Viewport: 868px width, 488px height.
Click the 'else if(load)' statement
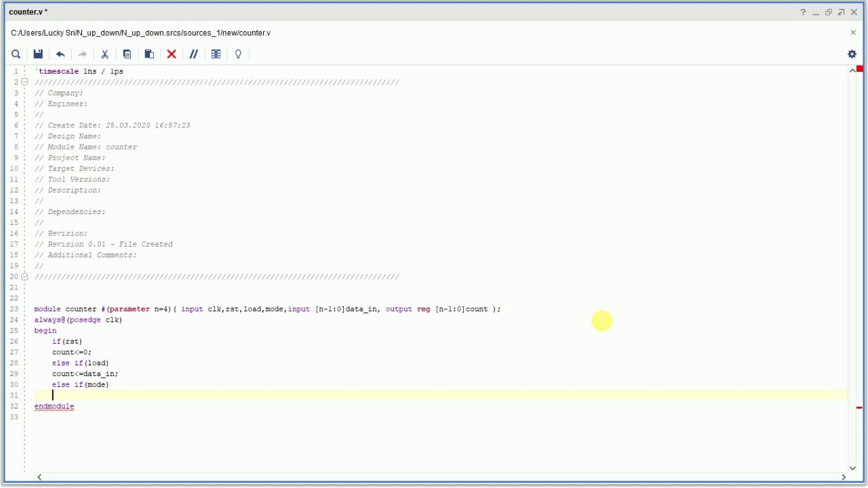point(80,363)
